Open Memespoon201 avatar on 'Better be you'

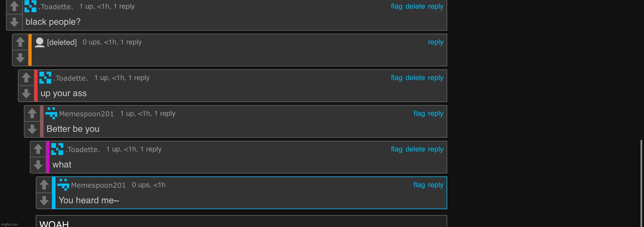coord(51,113)
